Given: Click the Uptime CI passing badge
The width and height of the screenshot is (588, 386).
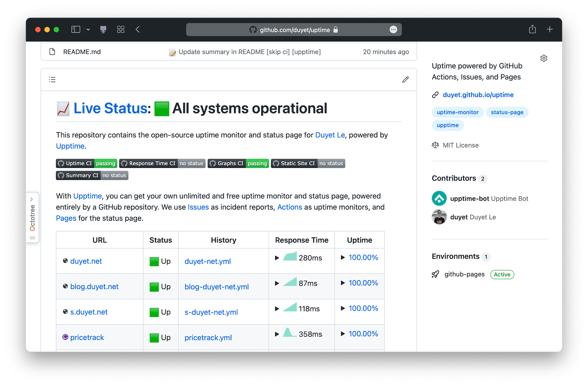Looking at the screenshot, I should [86, 163].
